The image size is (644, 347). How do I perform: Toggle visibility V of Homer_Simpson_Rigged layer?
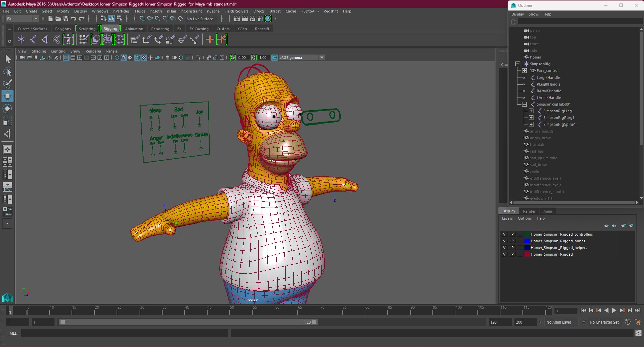click(x=504, y=254)
